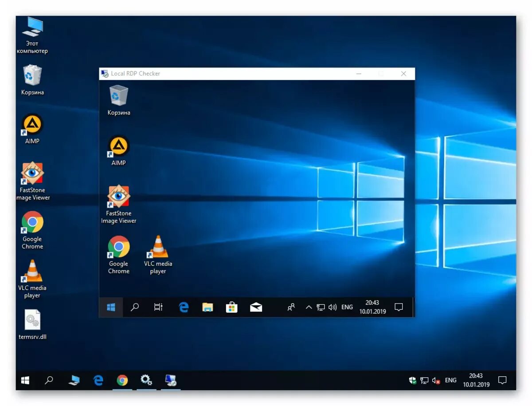
Task: Open Windows Defender shield in host tray
Action: (413, 380)
